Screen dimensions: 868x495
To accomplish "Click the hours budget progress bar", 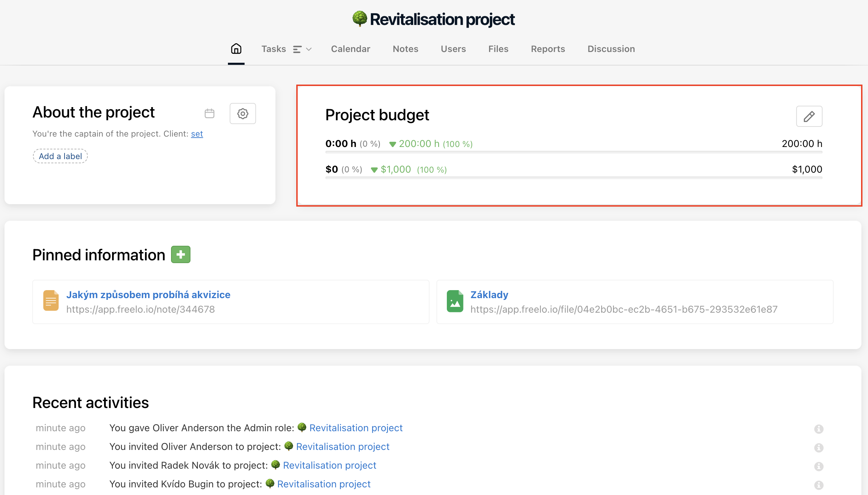I will click(574, 152).
